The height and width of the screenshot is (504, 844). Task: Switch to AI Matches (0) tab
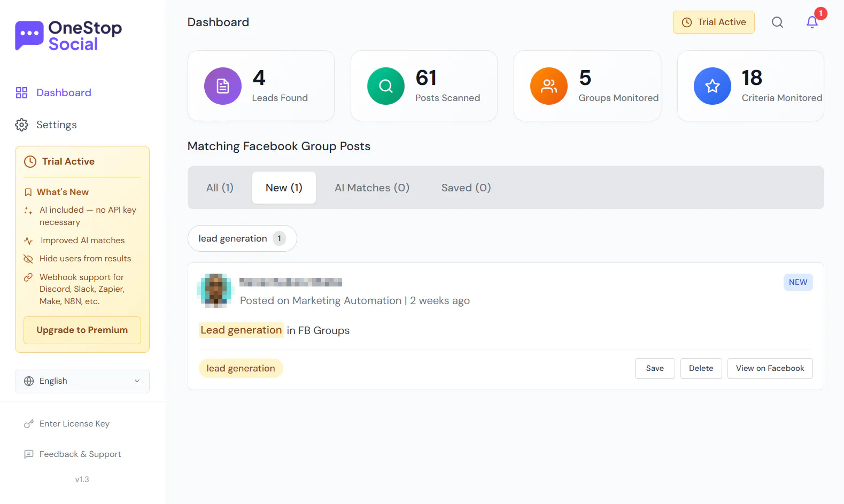pyautogui.click(x=372, y=188)
